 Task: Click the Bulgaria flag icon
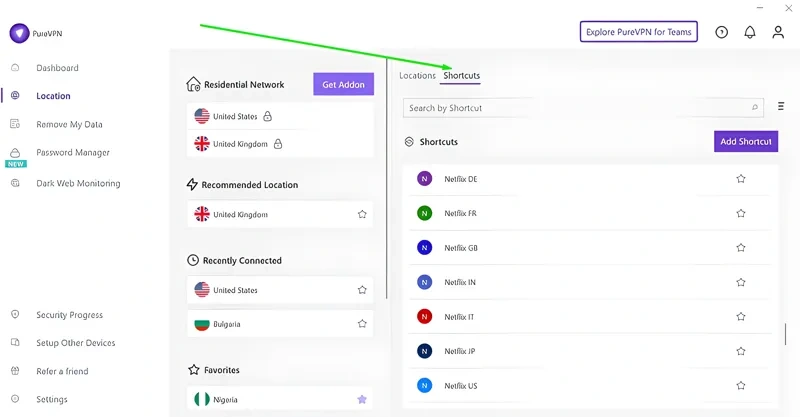pyautogui.click(x=202, y=324)
